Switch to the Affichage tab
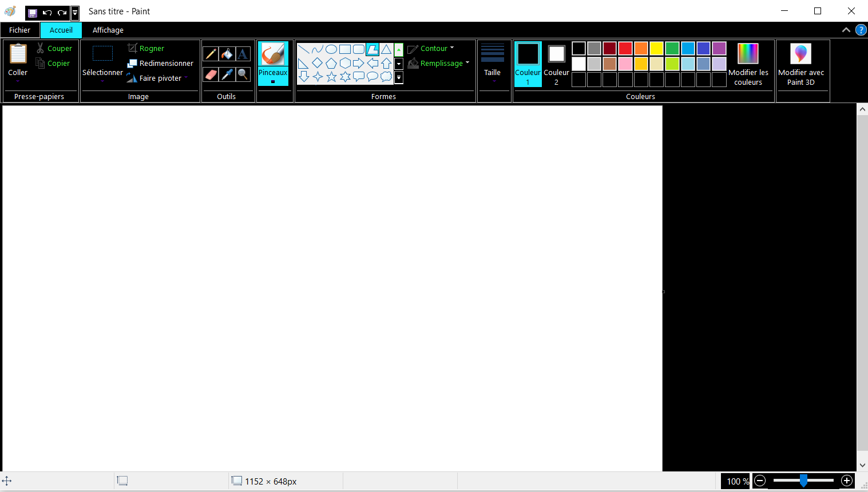The image size is (868, 492). click(x=108, y=30)
